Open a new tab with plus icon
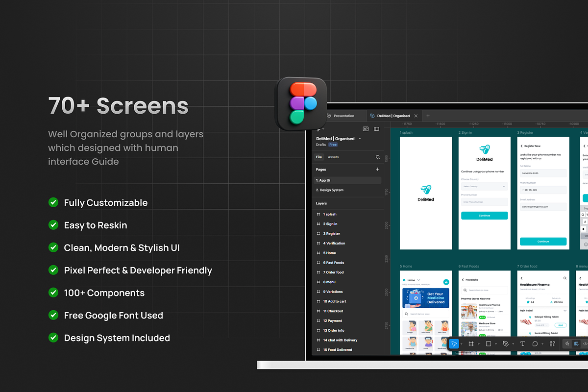This screenshot has height=392, width=588. (x=428, y=116)
